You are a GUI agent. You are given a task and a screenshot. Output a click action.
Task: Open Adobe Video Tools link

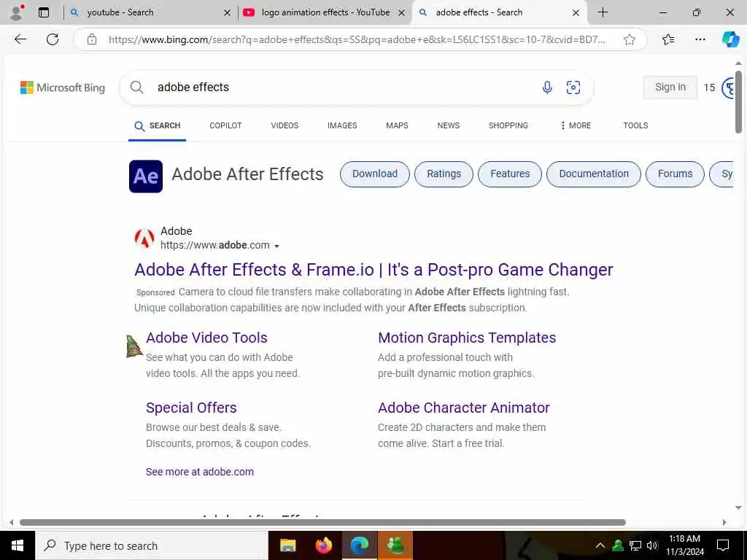206,338
